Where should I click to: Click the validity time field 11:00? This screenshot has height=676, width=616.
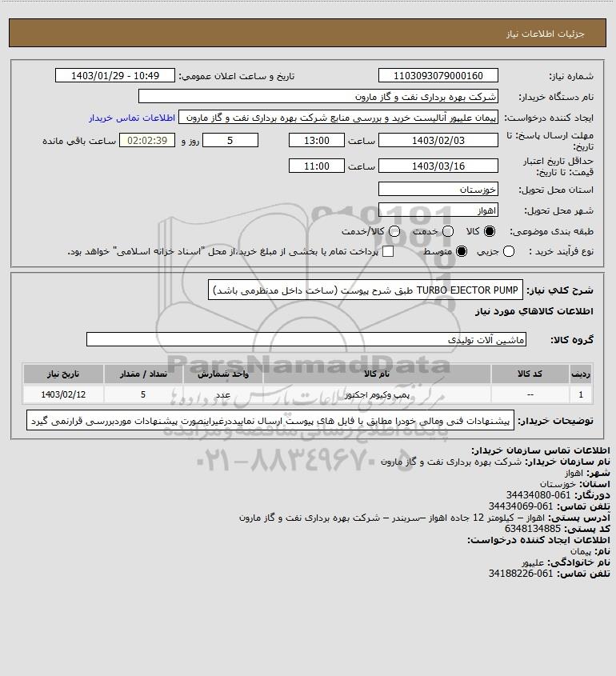tap(317, 166)
